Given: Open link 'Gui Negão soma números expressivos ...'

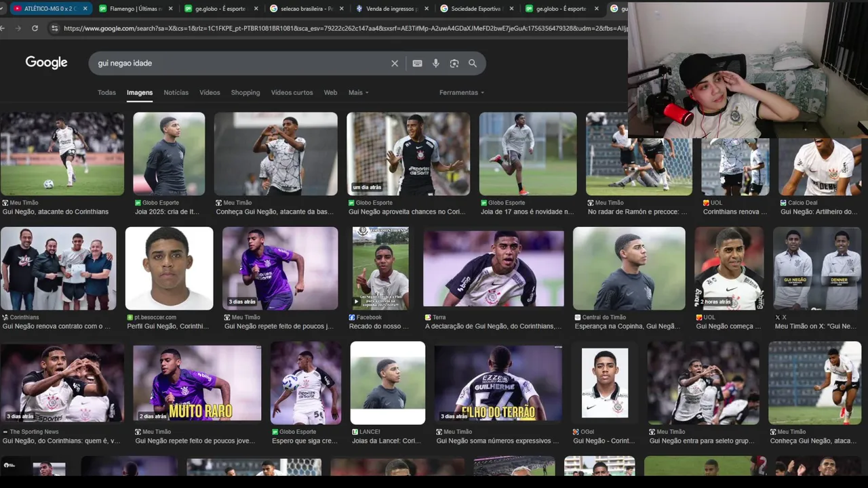Looking at the screenshot, I should point(498,441).
